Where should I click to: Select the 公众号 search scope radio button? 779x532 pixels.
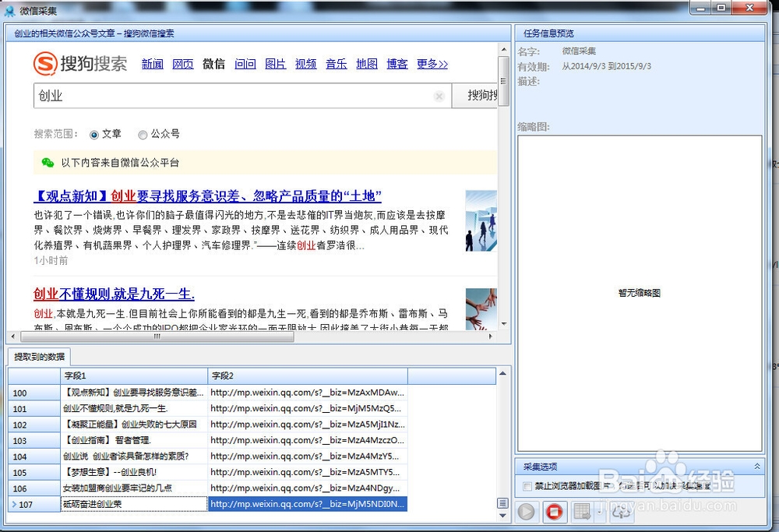[x=143, y=134]
